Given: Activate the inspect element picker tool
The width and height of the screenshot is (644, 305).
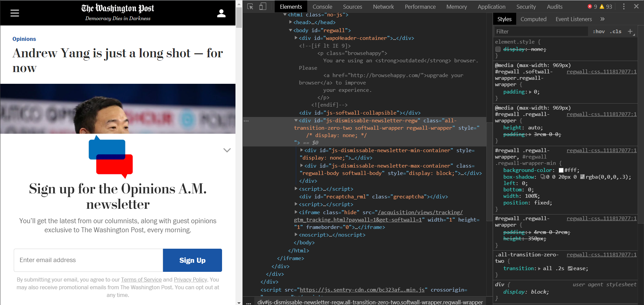Looking at the screenshot, I should pyautogui.click(x=250, y=7).
